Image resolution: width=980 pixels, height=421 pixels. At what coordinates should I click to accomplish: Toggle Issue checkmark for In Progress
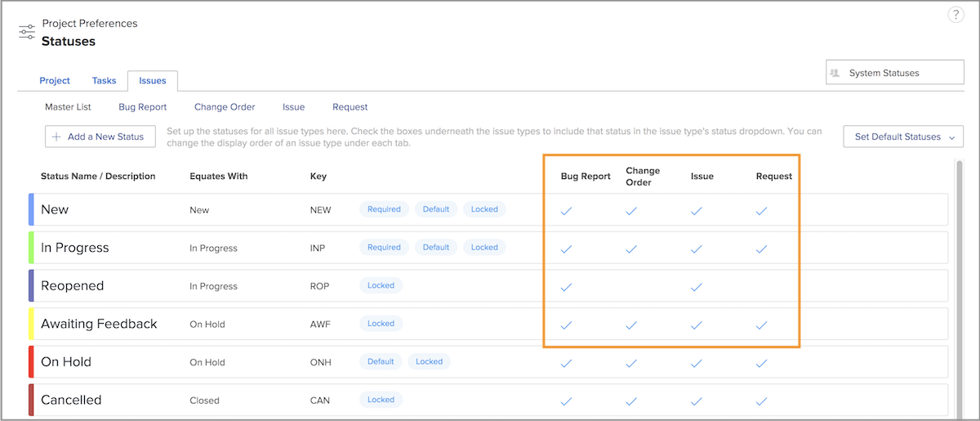pyautogui.click(x=696, y=249)
